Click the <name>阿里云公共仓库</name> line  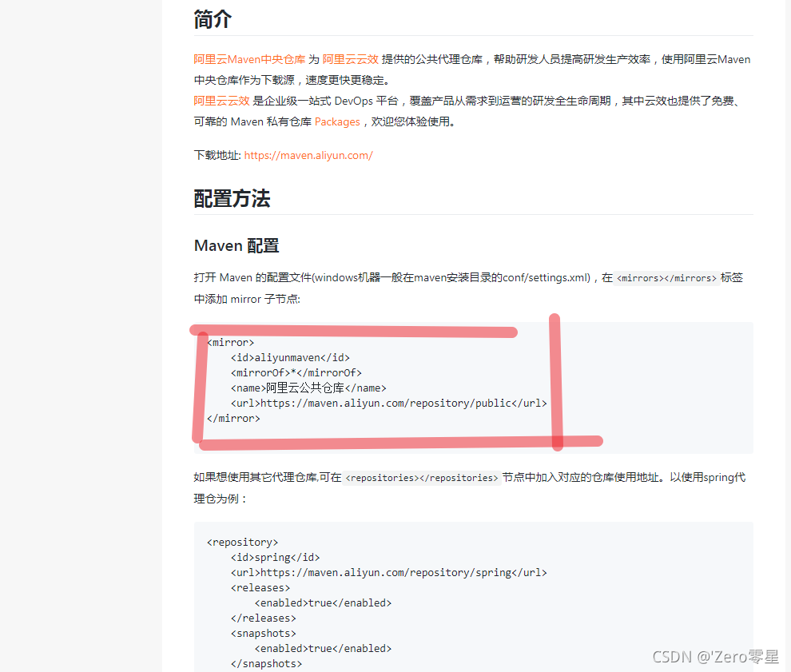[308, 388]
